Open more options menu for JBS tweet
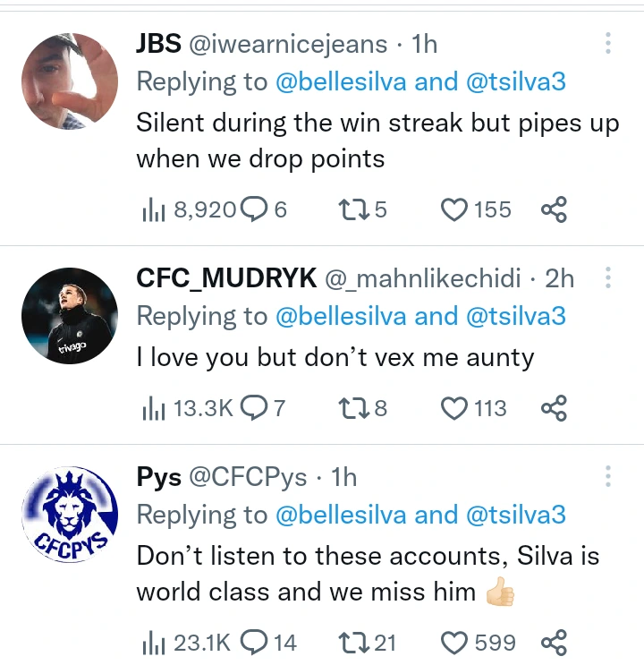This screenshot has width=644, height=665. click(608, 43)
